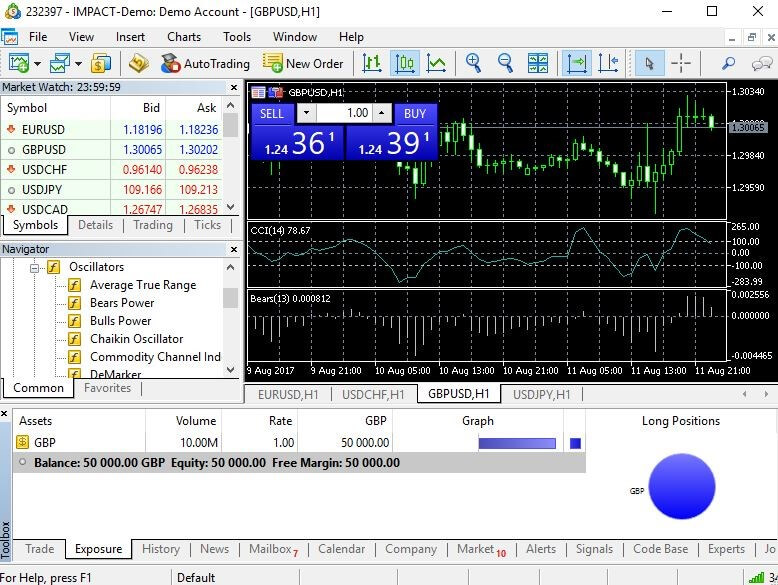Switch to Navigator Favorites tab
Screen dimensions: 778x585
coord(107,388)
